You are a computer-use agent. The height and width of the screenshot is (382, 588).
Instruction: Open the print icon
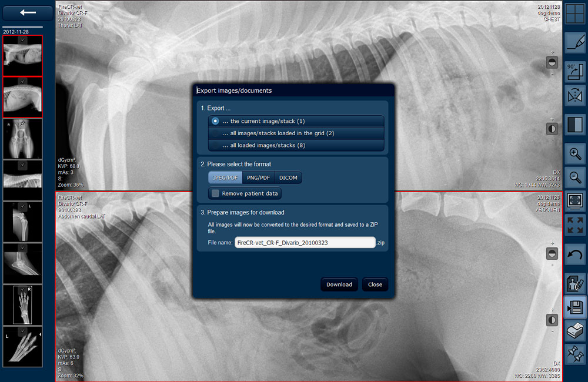[x=575, y=331]
